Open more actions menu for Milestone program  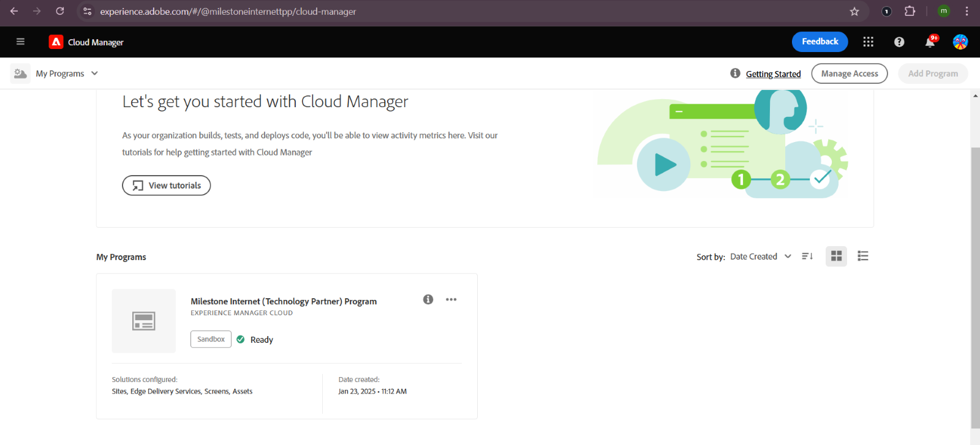point(451,299)
